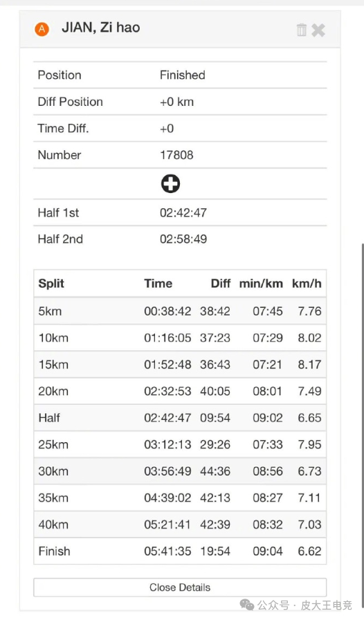
Task: Select the Finish split row
Action: [180, 551]
